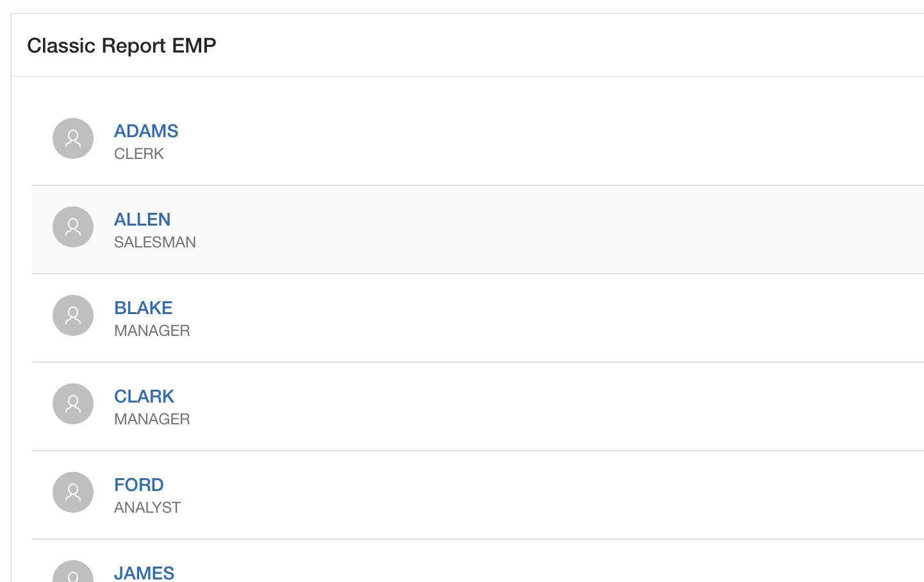Click the partially visible avatar beside JAMES
The height and width of the screenshot is (582, 924).
[73, 573]
